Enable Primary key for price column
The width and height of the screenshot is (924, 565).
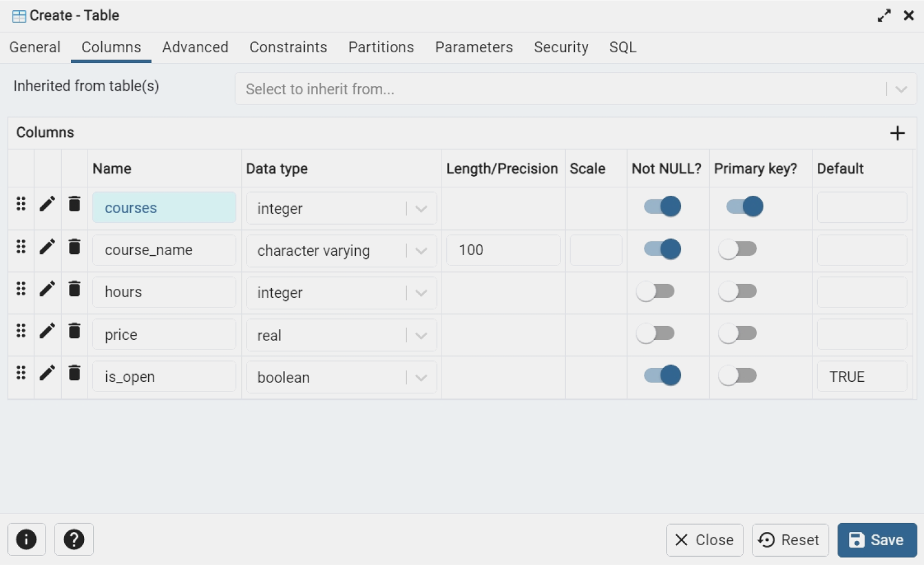click(x=737, y=333)
